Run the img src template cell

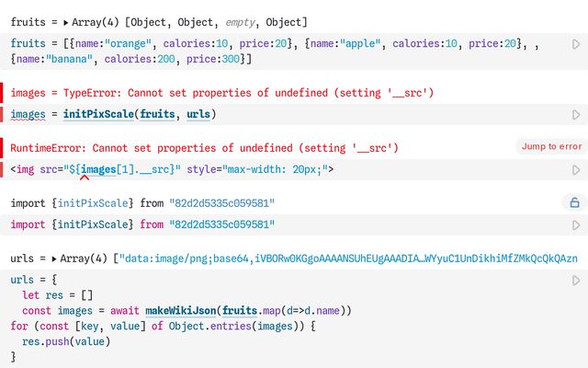(576, 170)
